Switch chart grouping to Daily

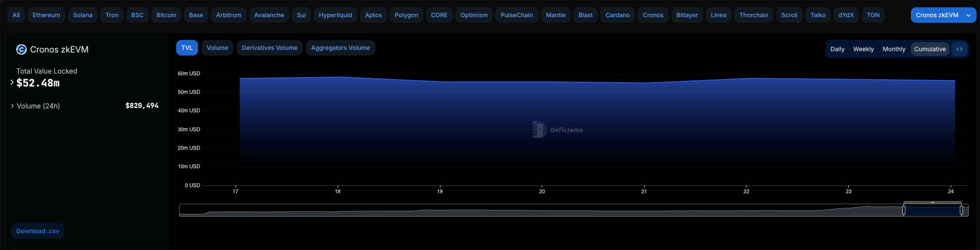pos(837,49)
